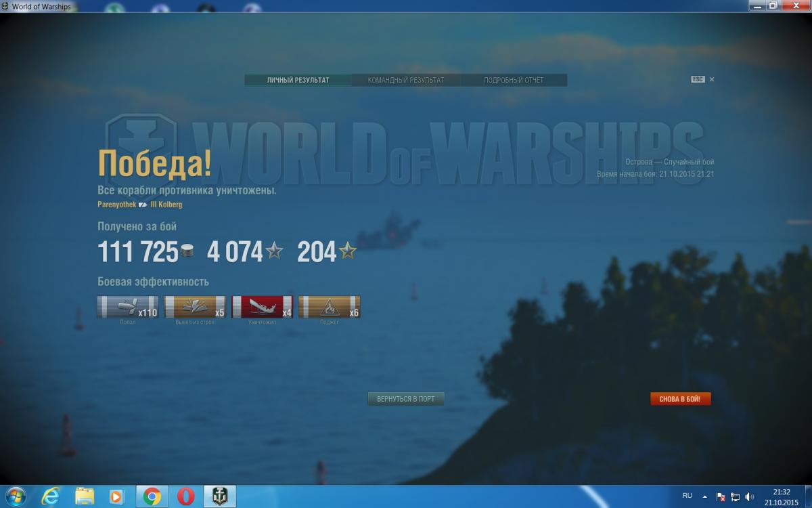Open the volume speaker tray icon

click(x=749, y=497)
